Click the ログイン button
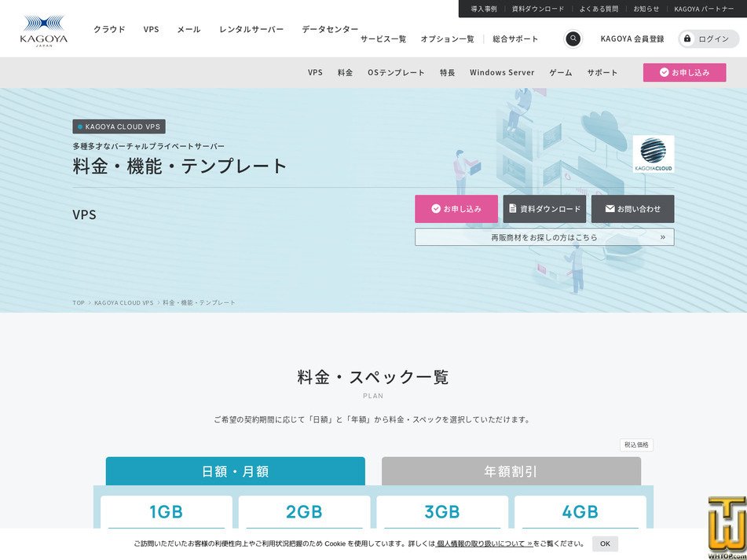Screen dimensions: 747x560 (709, 39)
